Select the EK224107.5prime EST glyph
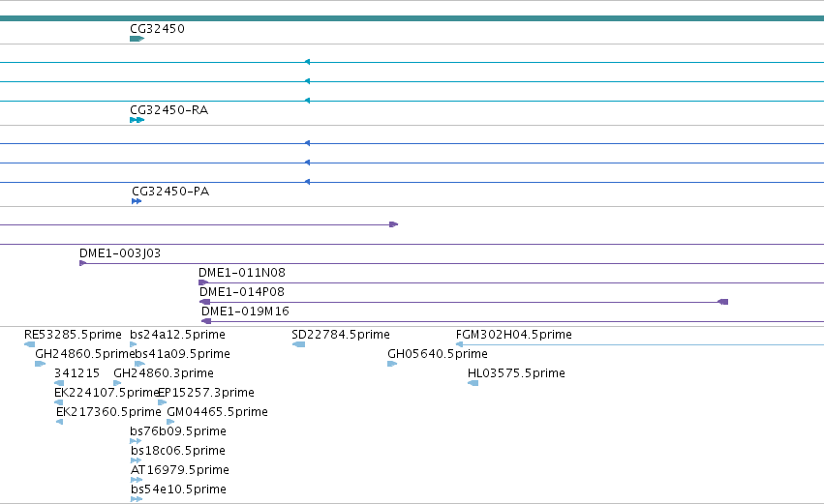The height and width of the screenshot is (504, 824). click(x=58, y=402)
